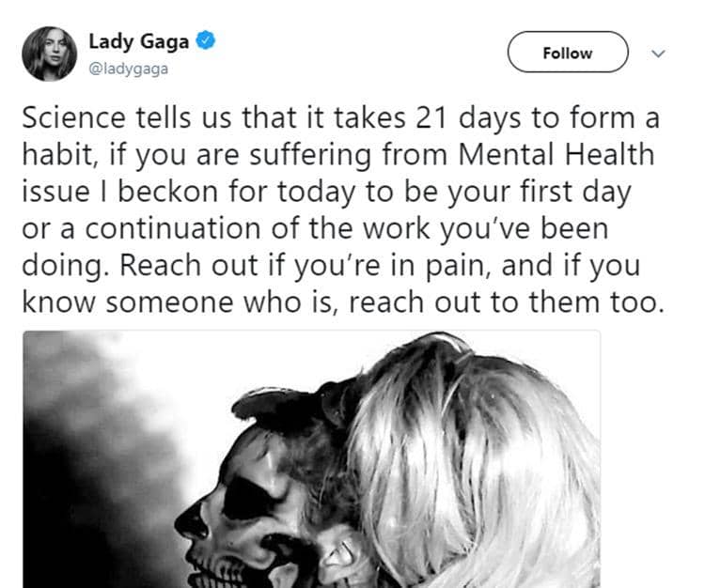Follow the Lady Gaga account

568,52
